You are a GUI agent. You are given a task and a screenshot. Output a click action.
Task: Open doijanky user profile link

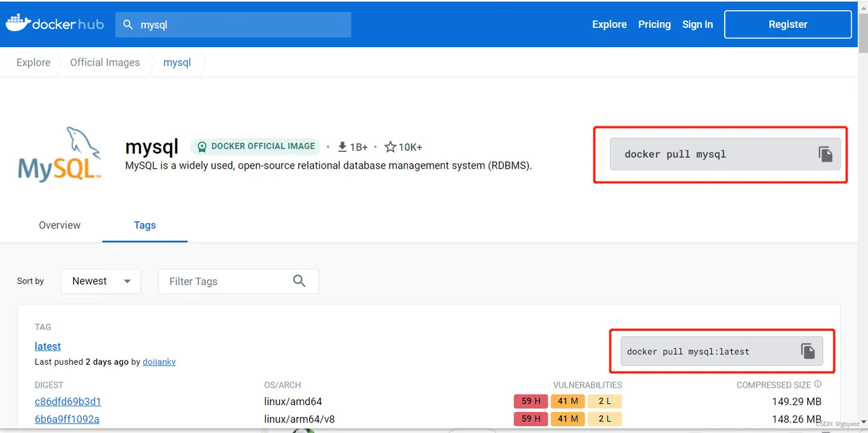[x=159, y=362]
